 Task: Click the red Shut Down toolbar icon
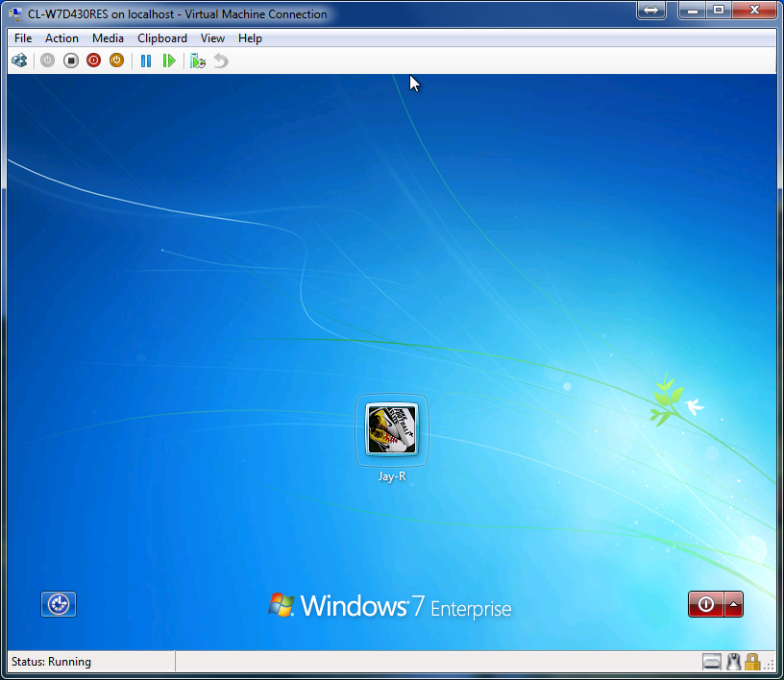point(93,61)
